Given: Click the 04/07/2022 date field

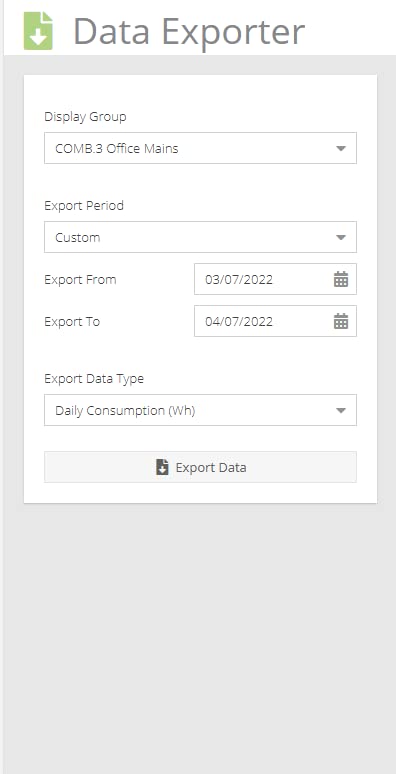Looking at the screenshot, I should pos(276,321).
